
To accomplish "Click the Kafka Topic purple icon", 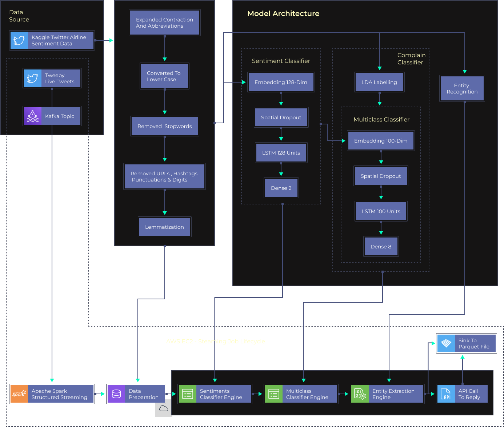I will pos(33,116).
